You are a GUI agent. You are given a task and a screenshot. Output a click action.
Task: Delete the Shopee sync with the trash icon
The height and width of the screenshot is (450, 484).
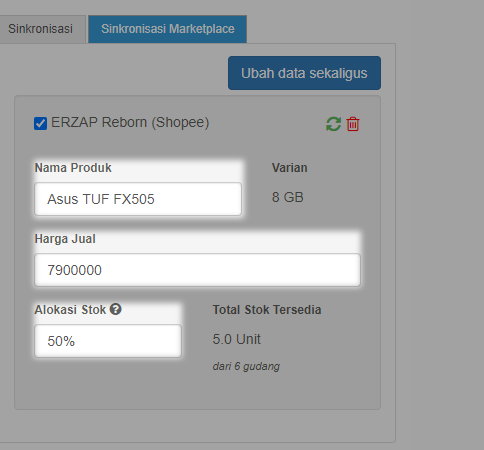[x=353, y=124]
